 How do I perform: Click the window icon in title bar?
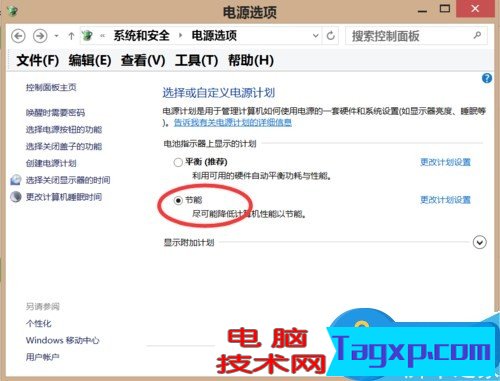click(13, 11)
